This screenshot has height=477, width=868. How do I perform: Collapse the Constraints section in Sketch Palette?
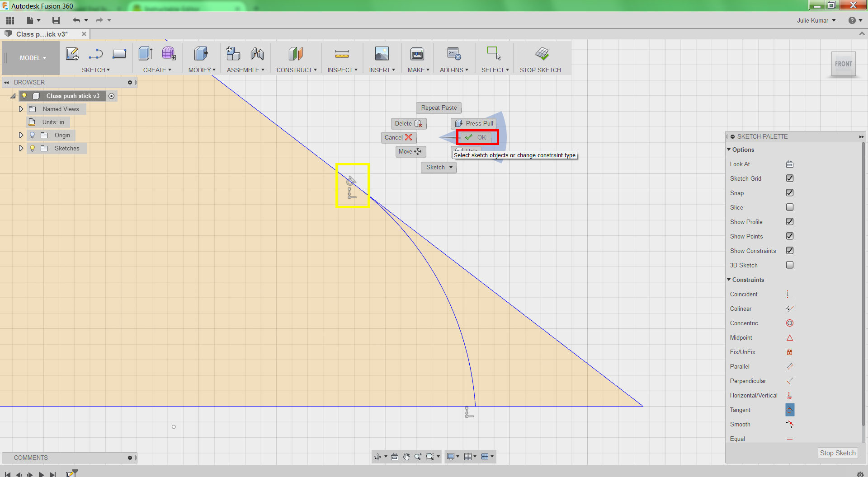[729, 280]
